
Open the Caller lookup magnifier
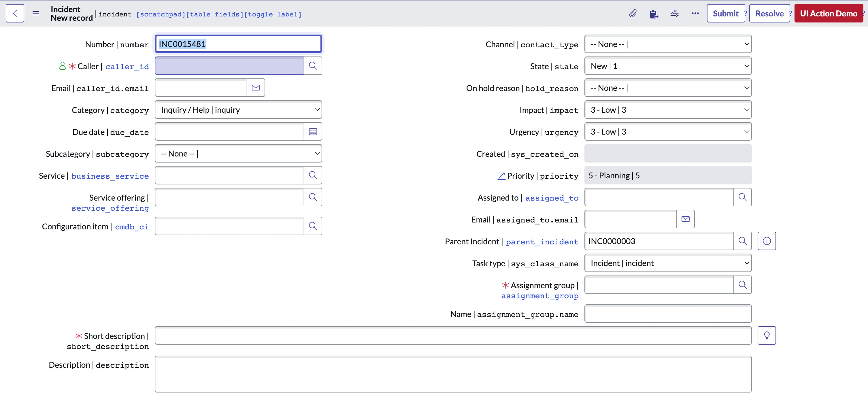(x=313, y=66)
